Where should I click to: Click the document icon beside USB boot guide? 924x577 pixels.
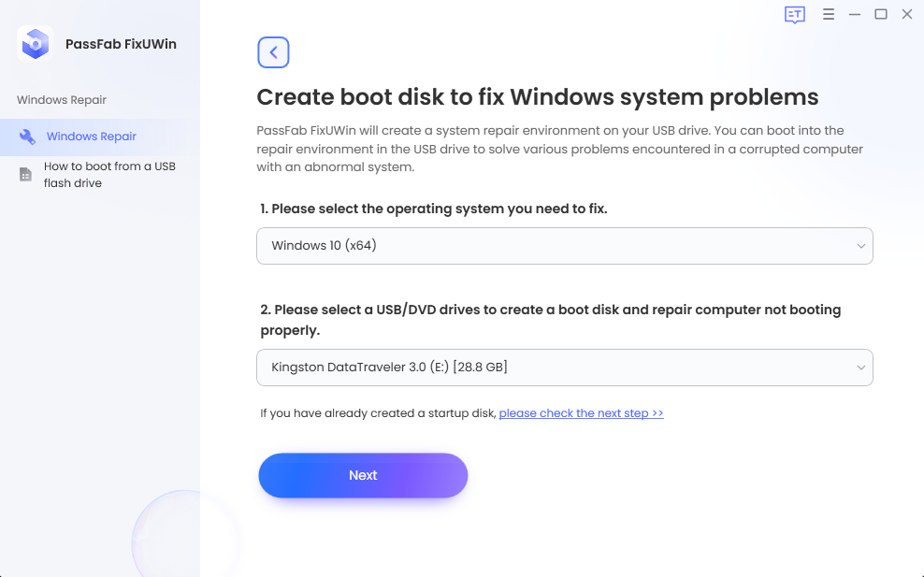(26, 175)
